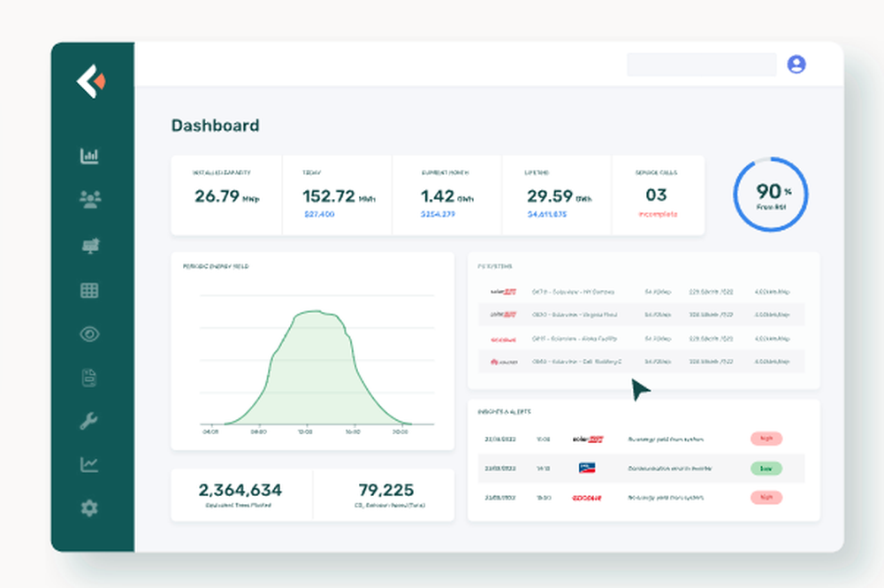Click the 79,225 CO2 emission value
Image resolution: width=884 pixels, height=588 pixels.
point(386,490)
